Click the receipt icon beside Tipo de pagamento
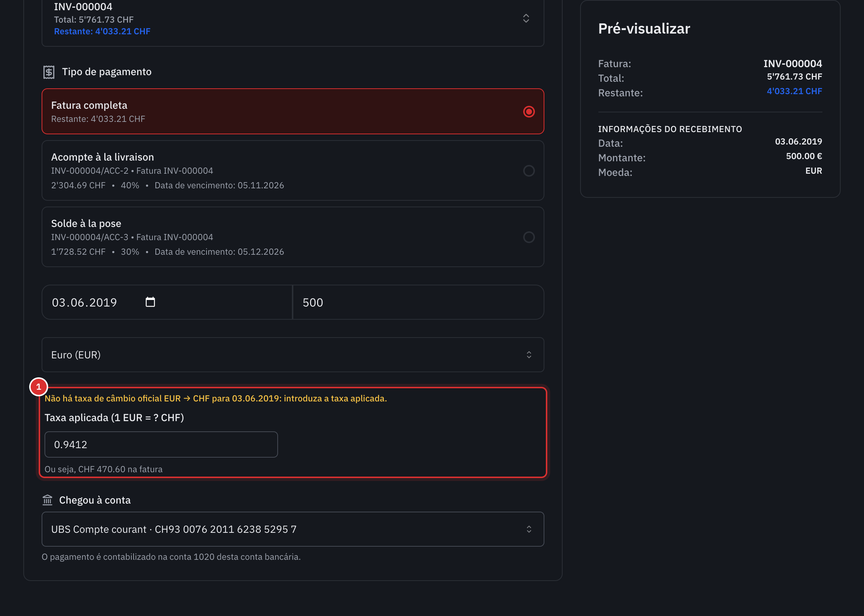Viewport: 864px width, 616px height. [x=49, y=72]
